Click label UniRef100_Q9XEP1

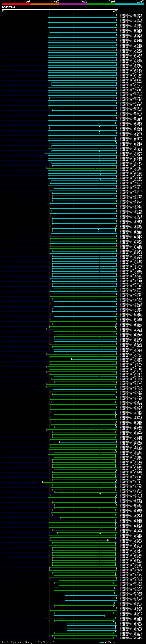131,123
